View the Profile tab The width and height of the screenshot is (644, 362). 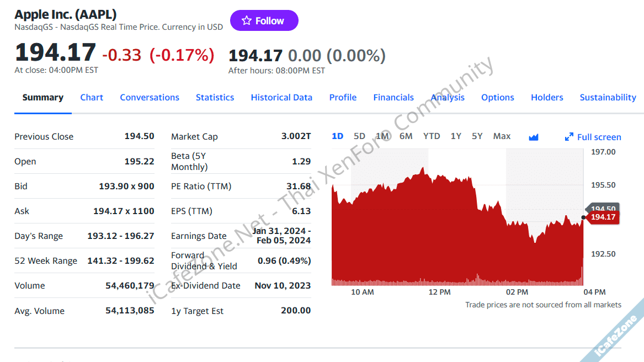343,97
